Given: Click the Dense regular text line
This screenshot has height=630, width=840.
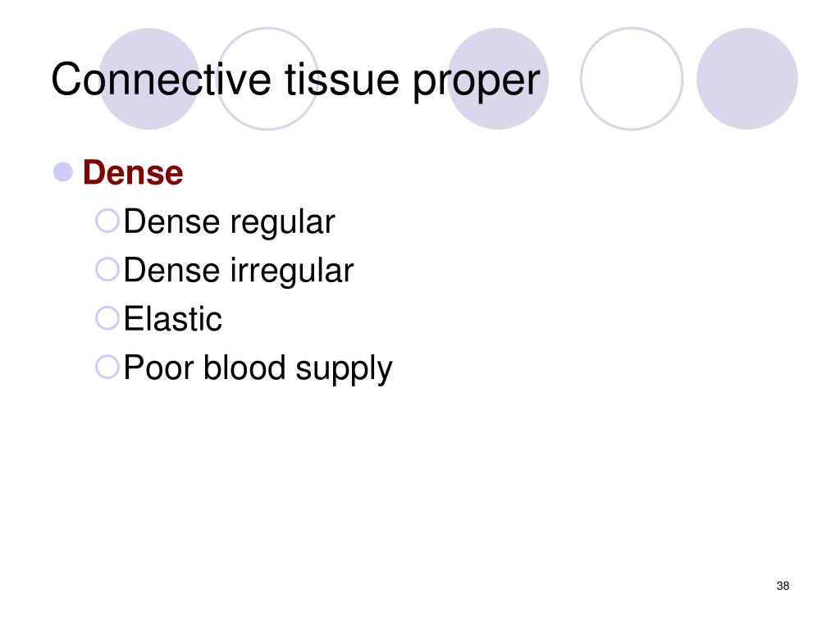Looking at the screenshot, I should tap(230, 221).
